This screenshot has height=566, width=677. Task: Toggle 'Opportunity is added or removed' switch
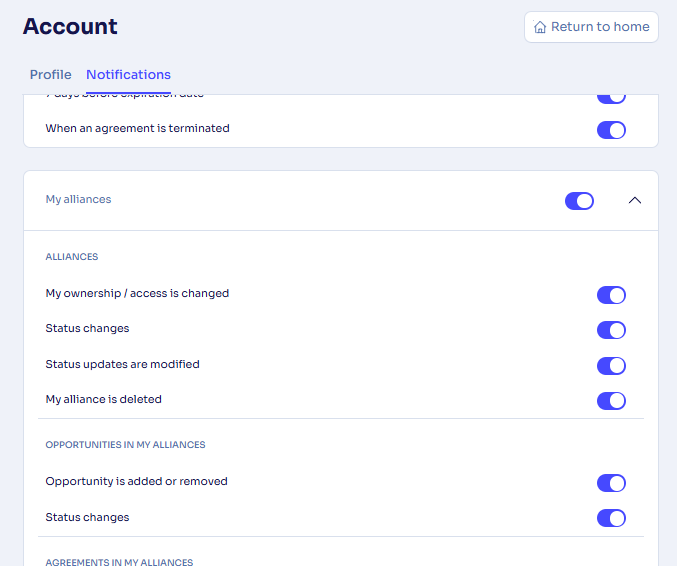[611, 483]
